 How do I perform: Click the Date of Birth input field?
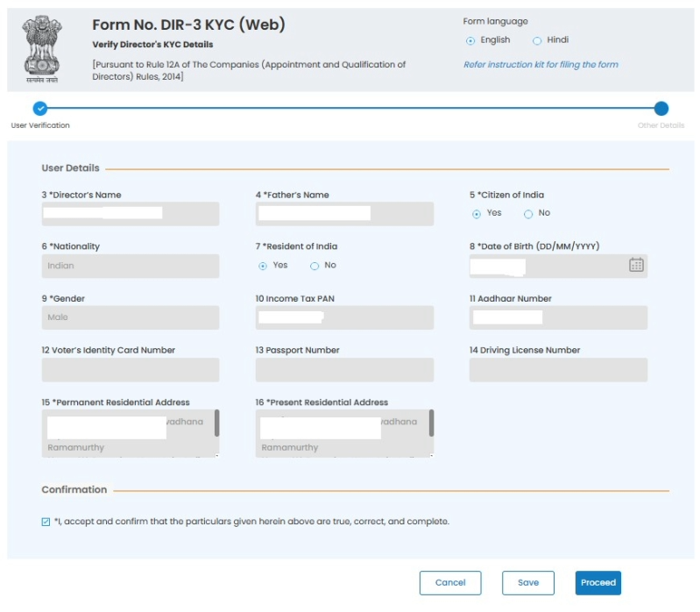pos(558,266)
